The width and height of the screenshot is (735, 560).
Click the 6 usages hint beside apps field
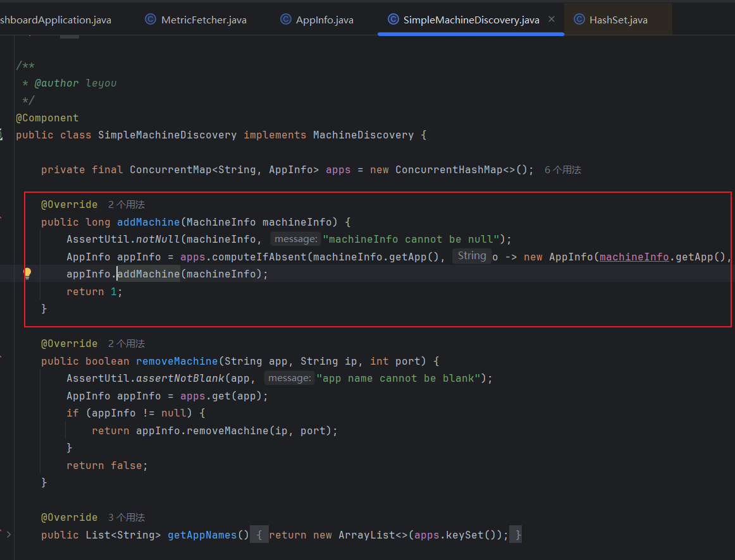point(562,170)
